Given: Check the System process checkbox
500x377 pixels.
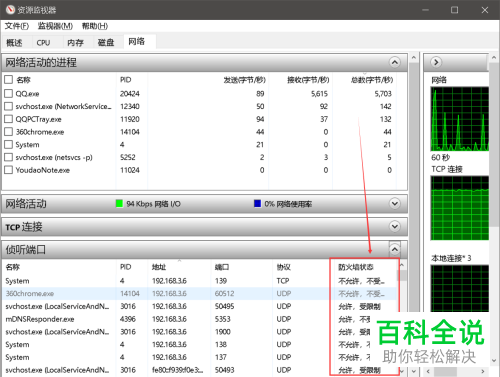Looking at the screenshot, I should point(8,144).
